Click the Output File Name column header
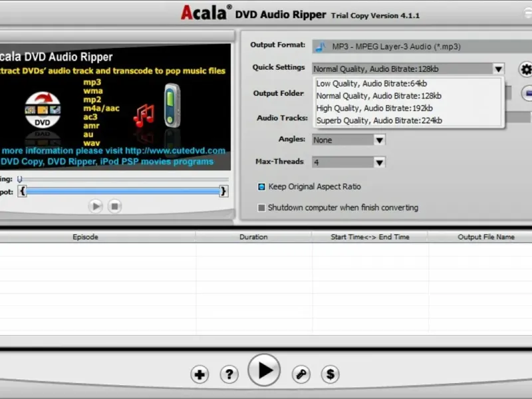532x399 pixels. (x=486, y=237)
